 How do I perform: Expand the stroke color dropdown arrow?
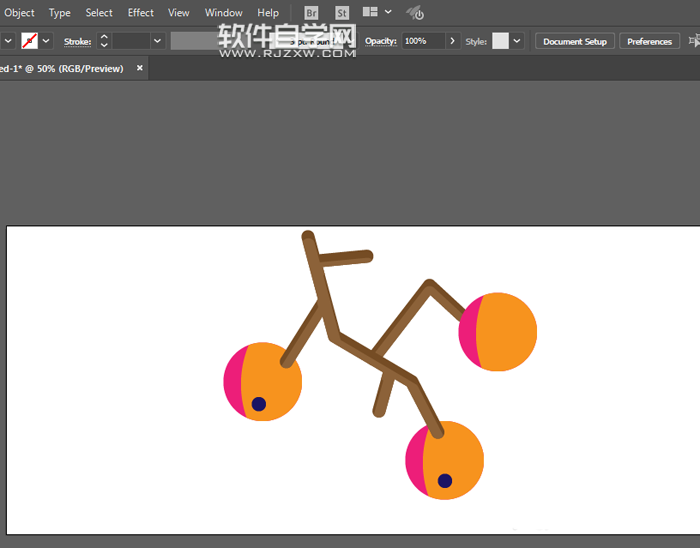tap(47, 41)
